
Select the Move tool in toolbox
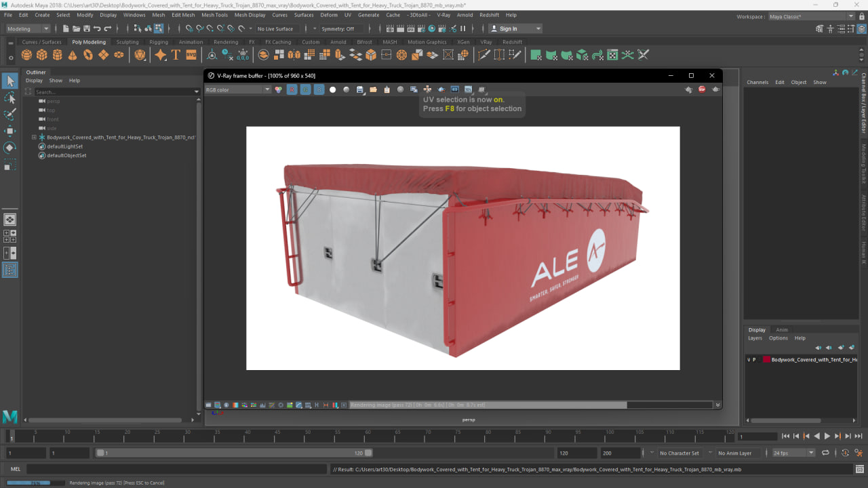click(x=9, y=131)
